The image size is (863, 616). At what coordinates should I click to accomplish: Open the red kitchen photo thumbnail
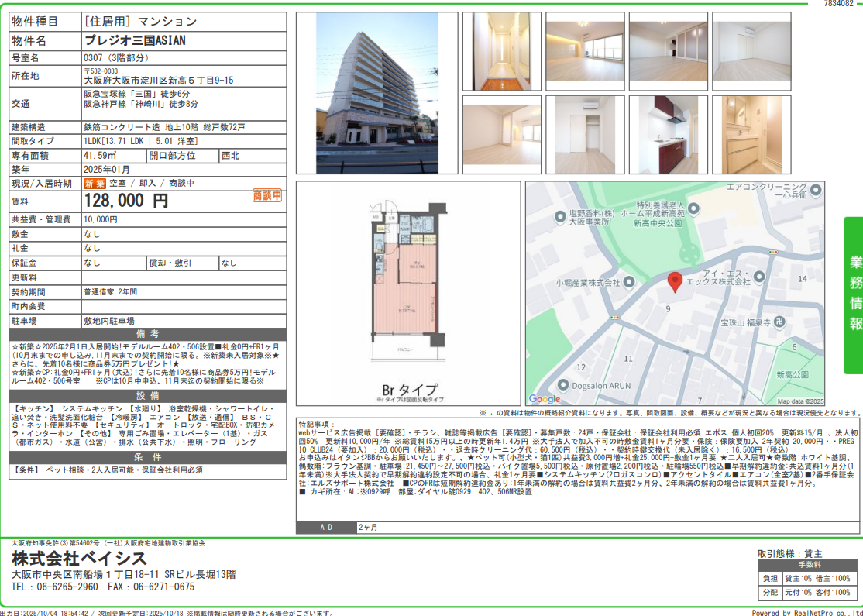tap(668, 135)
